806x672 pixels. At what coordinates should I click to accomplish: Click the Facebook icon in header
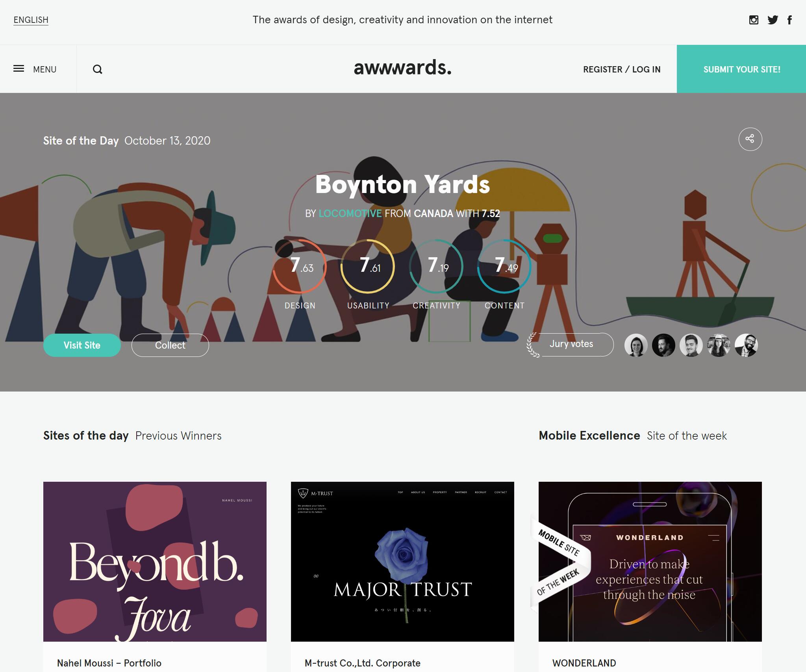click(791, 19)
